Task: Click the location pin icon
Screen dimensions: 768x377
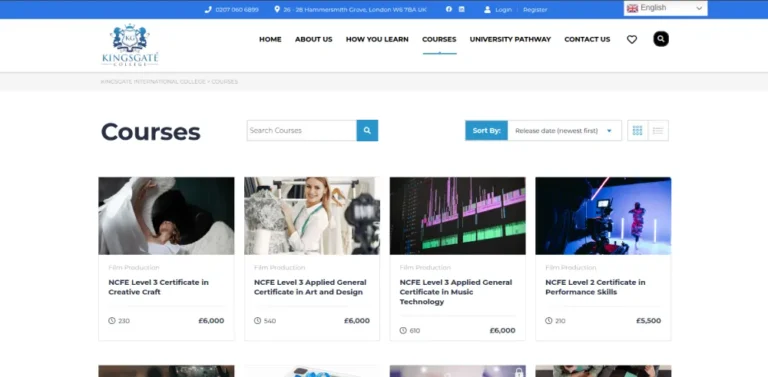Action: click(x=277, y=9)
